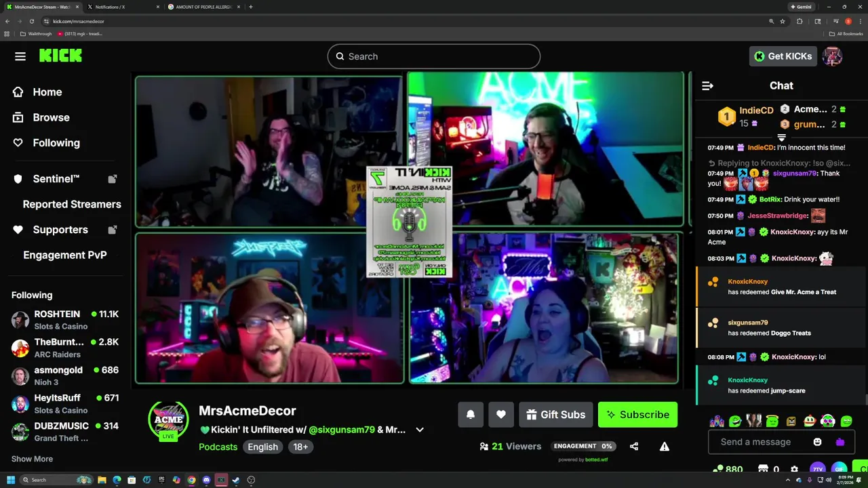Reload the page from browser toolbar
This screenshot has width=868, height=488.
point(31,21)
